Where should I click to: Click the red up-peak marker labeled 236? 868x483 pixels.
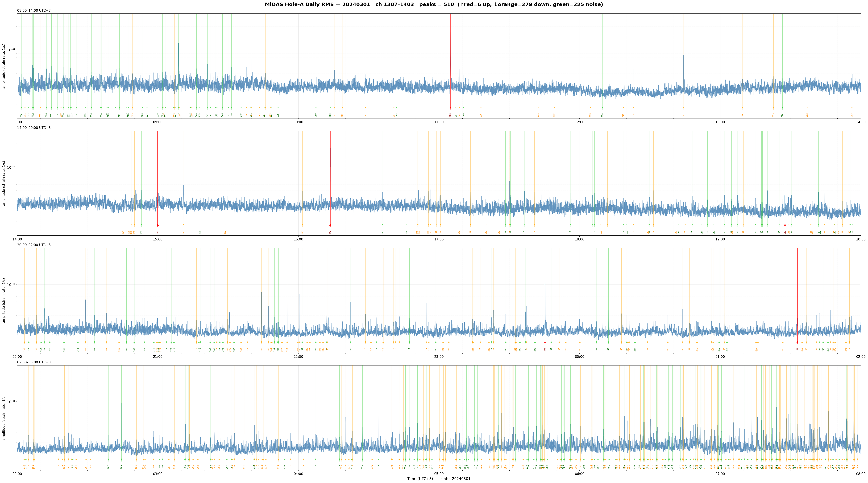pos(545,342)
